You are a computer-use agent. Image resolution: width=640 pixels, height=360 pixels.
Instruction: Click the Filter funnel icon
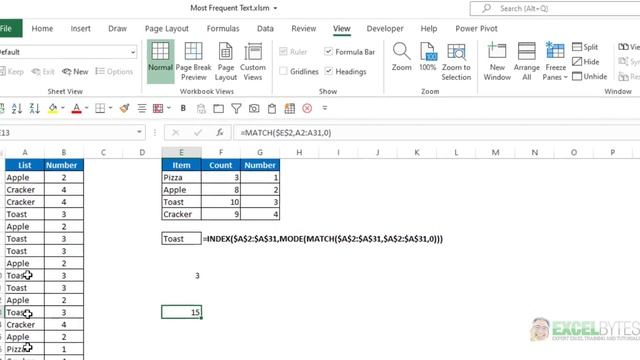coord(236,108)
